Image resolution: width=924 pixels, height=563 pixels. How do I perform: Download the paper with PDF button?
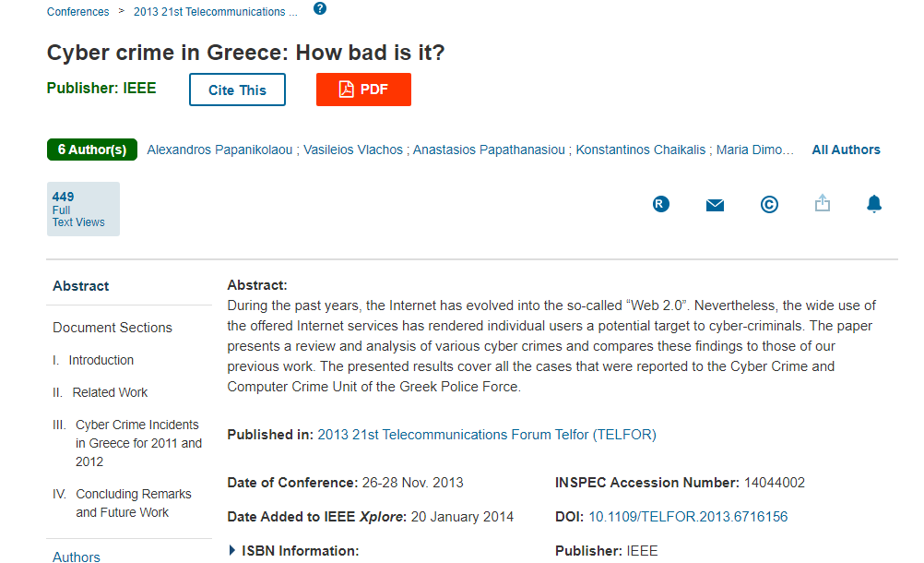tap(363, 90)
